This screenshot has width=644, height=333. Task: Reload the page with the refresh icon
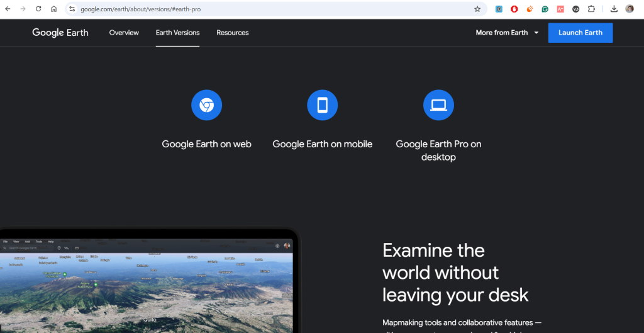point(38,9)
